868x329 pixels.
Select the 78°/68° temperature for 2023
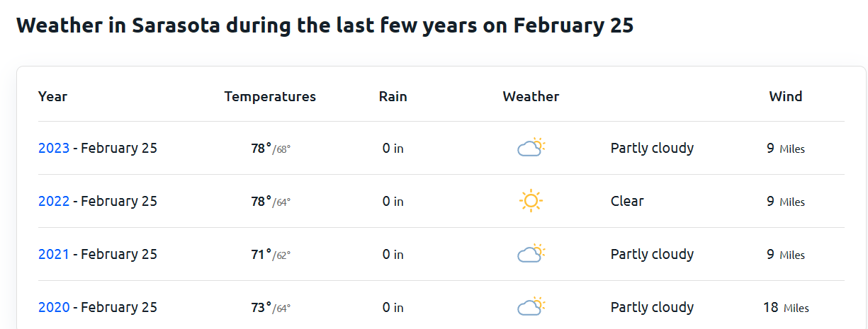click(x=271, y=149)
